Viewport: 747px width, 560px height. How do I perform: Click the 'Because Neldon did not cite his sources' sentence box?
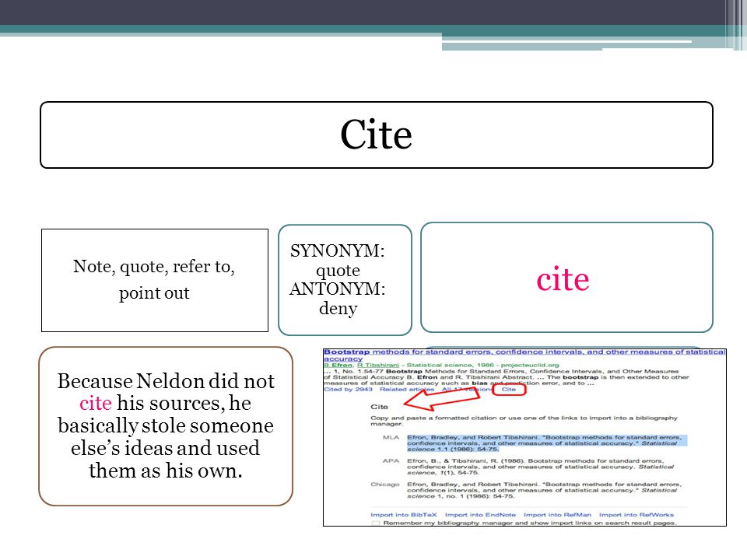[x=166, y=426]
